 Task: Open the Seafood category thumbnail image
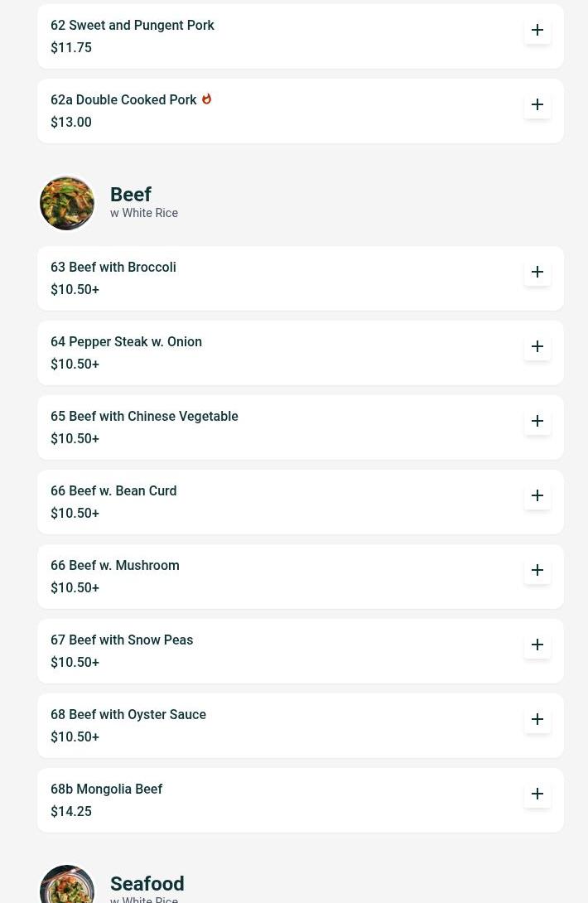[x=67, y=885]
